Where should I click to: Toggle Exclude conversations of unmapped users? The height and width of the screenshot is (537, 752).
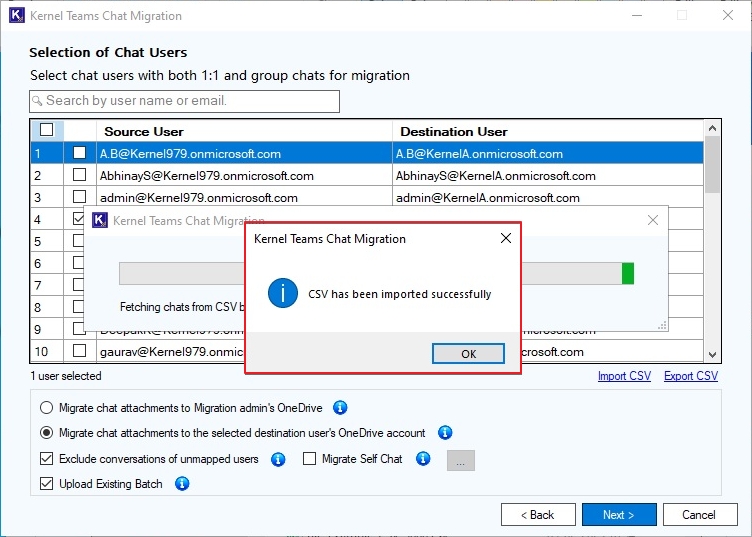coord(47,459)
